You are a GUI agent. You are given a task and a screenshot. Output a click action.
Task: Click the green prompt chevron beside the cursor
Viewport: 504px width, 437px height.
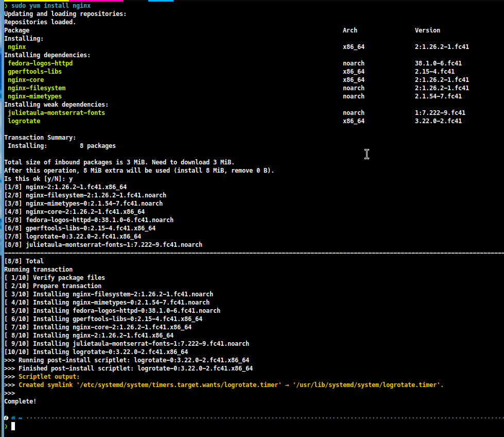(6, 426)
